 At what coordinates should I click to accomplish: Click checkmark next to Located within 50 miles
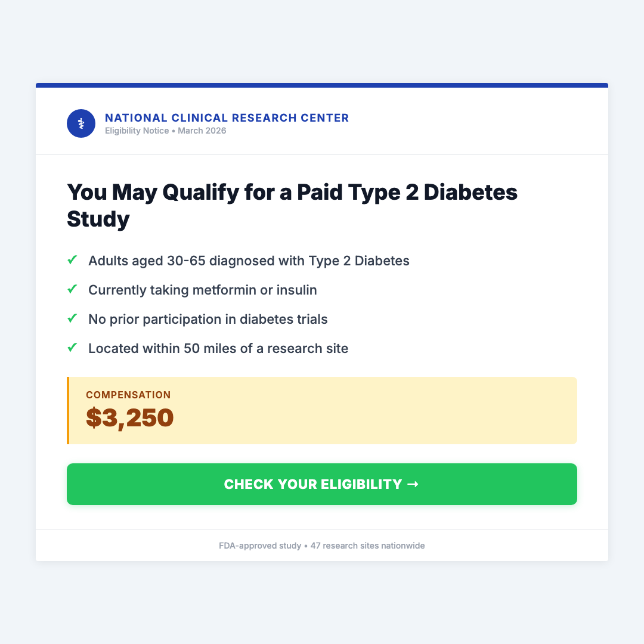[x=72, y=348]
